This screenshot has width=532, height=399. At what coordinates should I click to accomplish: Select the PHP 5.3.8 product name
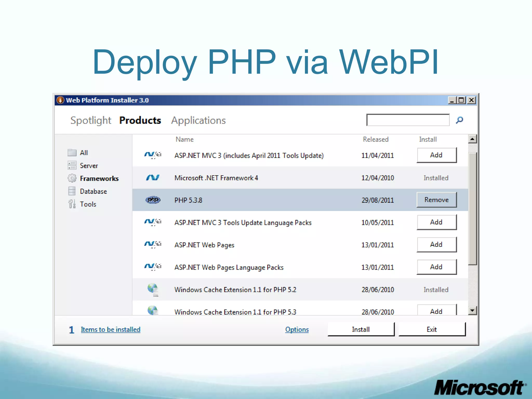(188, 200)
